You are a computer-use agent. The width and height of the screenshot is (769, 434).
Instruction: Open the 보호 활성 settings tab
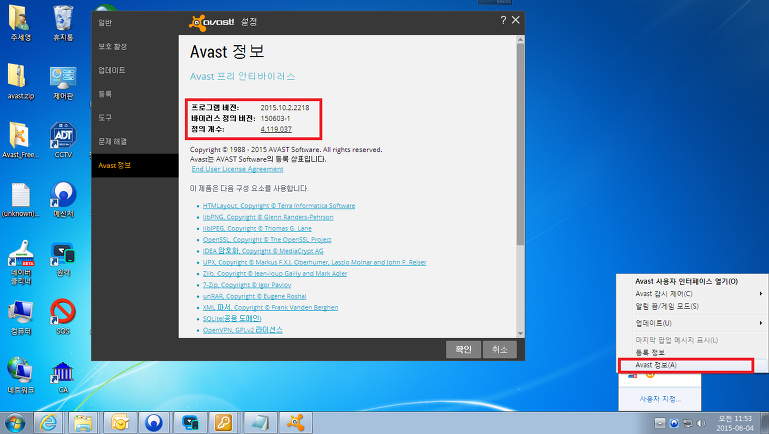point(134,46)
